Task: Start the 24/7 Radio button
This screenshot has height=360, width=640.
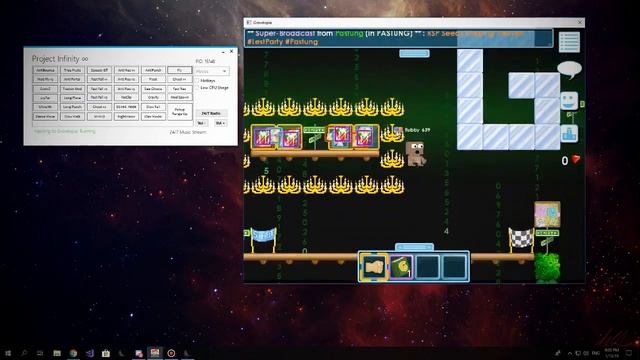Action: click(211, 113)
